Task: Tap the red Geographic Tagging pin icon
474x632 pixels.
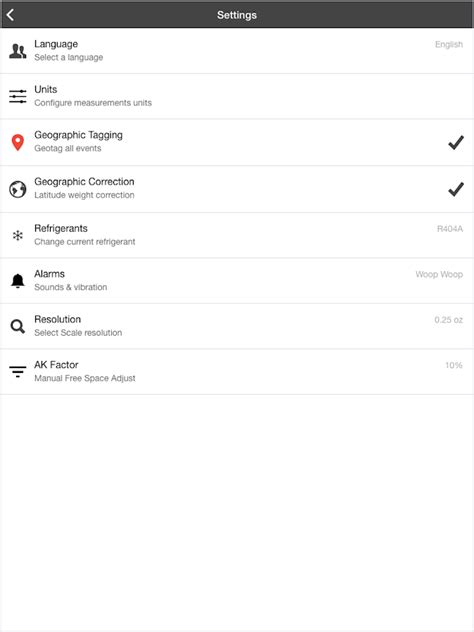Action: [18, 143]
